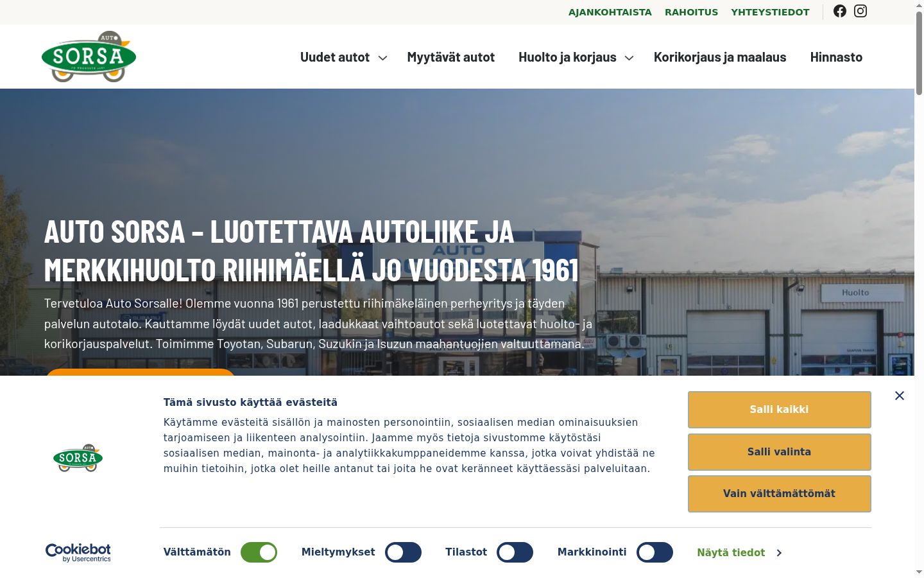Open the Huolto ja korjaus menu item
Image resolution: width=924 pixels, height=578 pixels.
tap(567, 57)
